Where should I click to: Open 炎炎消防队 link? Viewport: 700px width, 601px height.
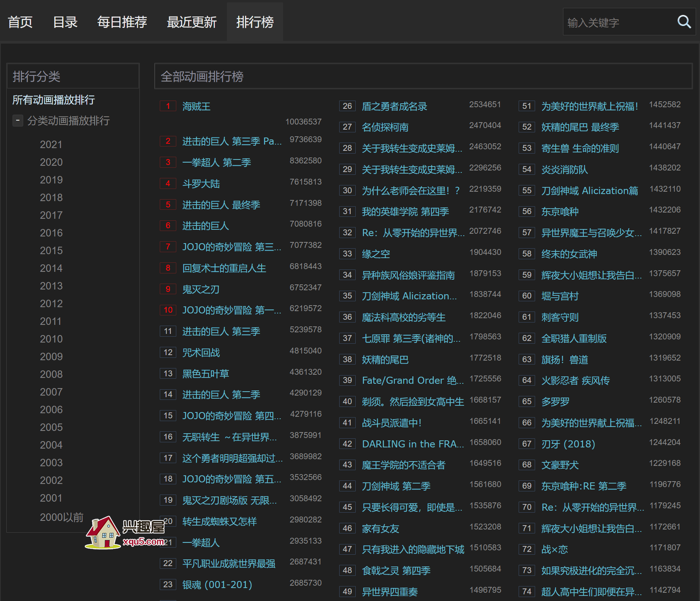point(565,170)
